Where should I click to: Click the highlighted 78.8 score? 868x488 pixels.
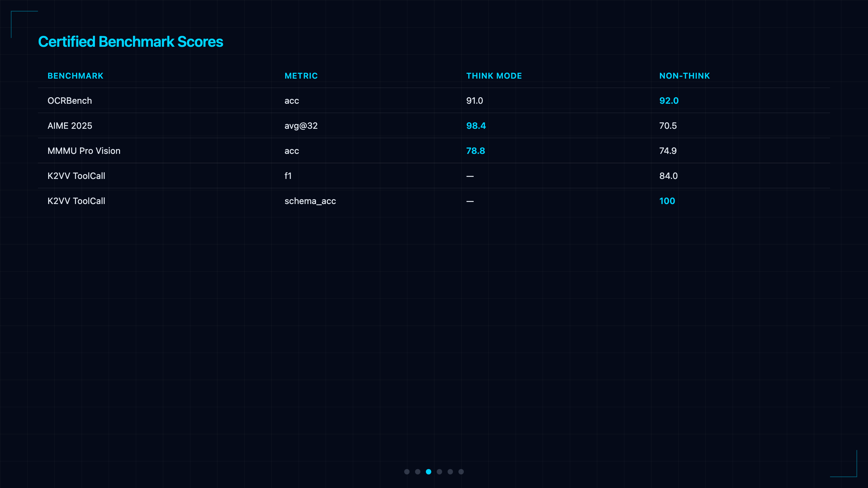475,151
